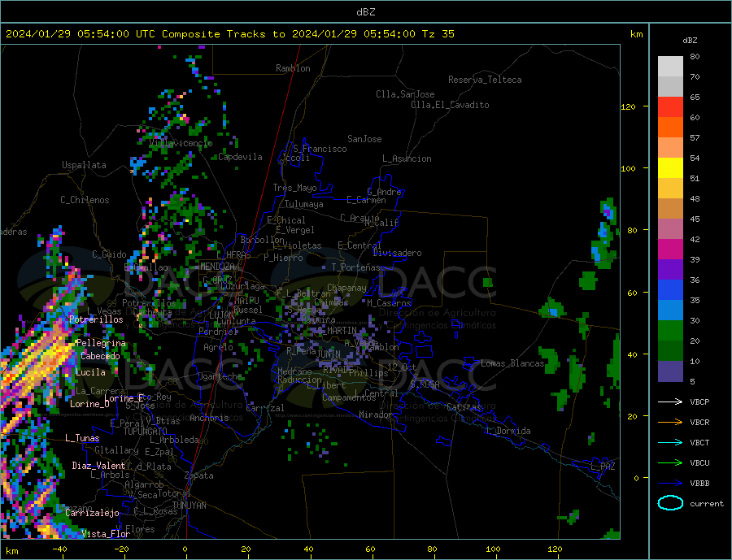Click the S_ROSA location label
This screenshot has height=560, width=732.
click(425, 384)
